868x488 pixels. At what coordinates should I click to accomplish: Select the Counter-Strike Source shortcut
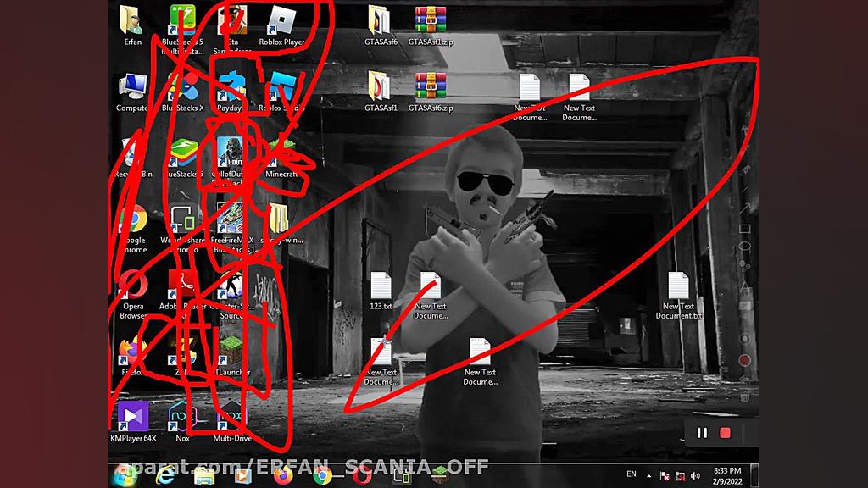231,285
